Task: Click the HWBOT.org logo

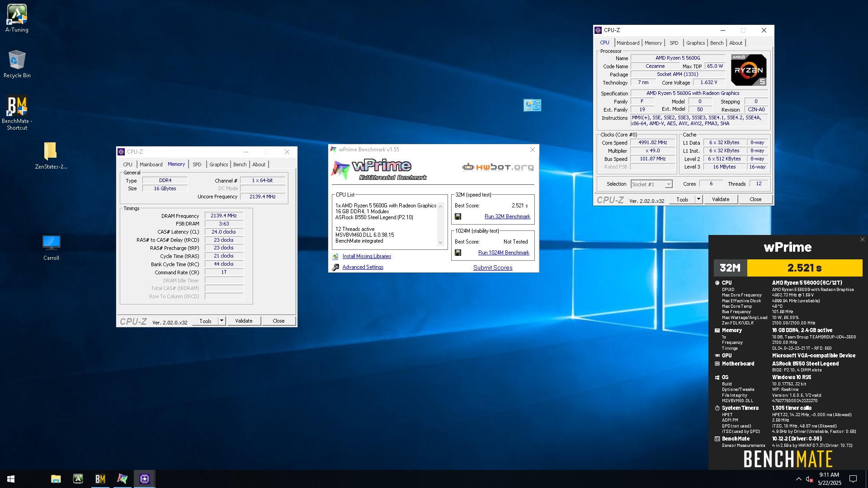Action: 498,167
